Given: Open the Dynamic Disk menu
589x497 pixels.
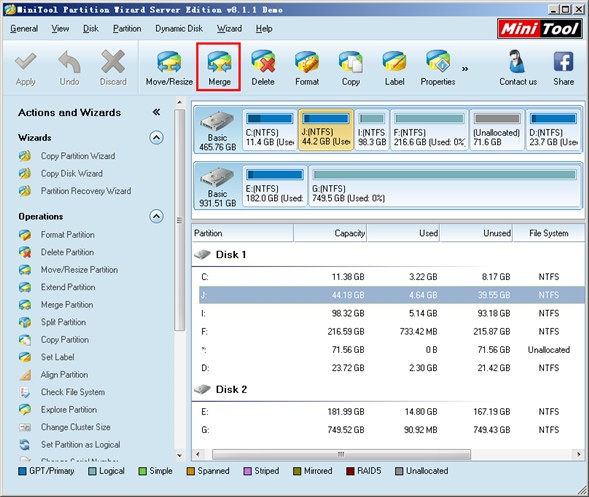Looking at the screenshot, I should pos(179,29).
